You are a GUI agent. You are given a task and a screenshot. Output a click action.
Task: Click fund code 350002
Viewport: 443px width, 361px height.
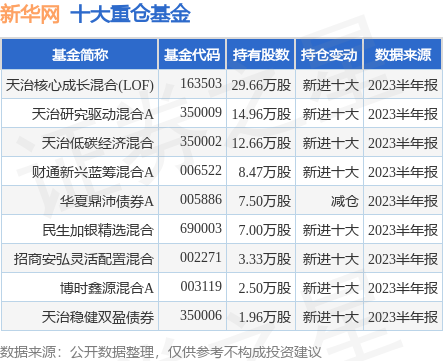(x=201, y=141)
